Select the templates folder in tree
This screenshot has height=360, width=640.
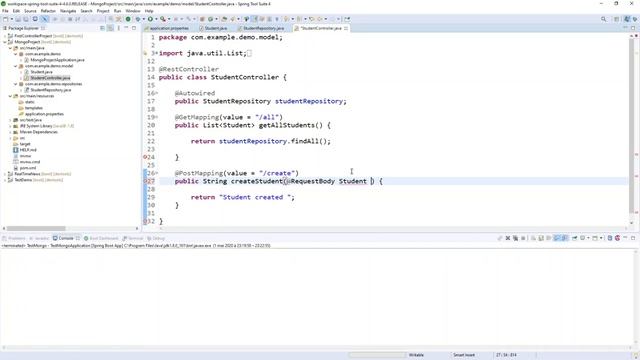coord(33,108)
